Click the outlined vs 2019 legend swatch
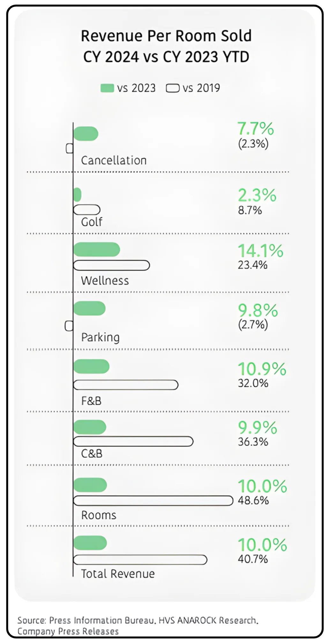Viewport: 327px width, 644px height. click(173, 88)
